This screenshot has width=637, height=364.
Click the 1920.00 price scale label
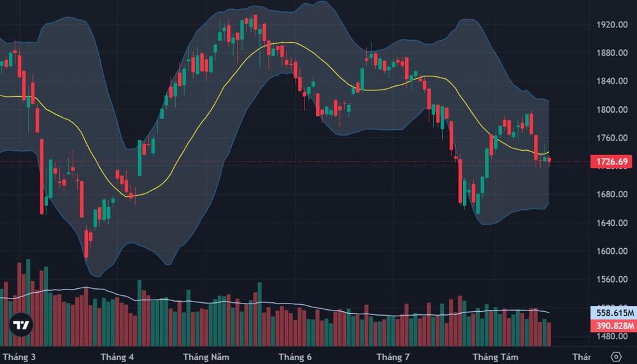point(612,25)
